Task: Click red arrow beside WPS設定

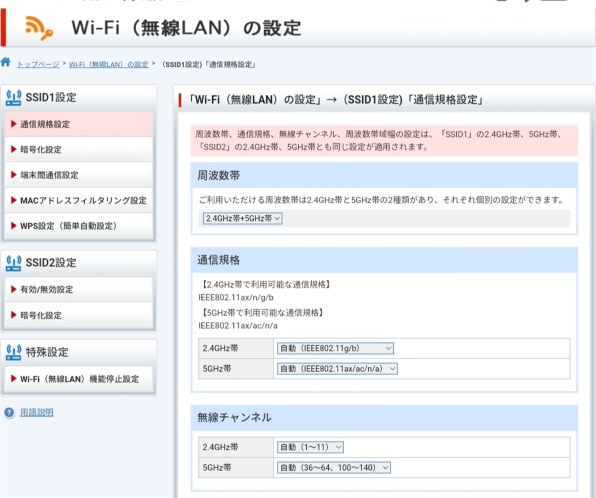Action: coord(14,225)
